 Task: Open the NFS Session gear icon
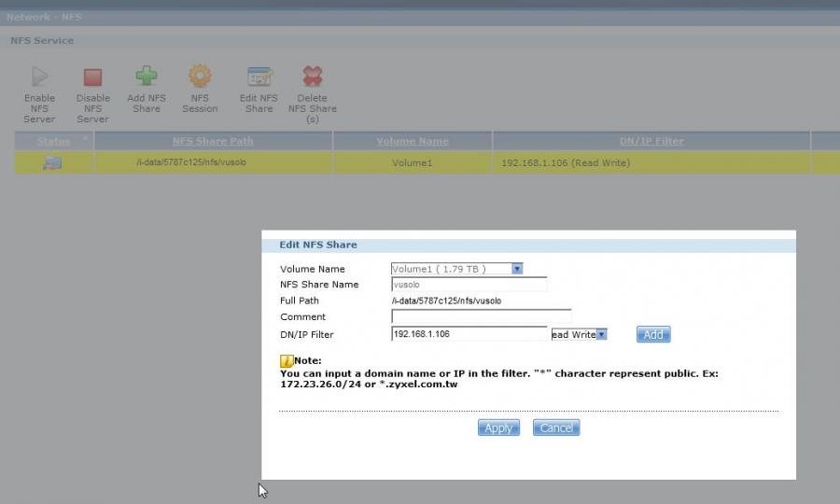click(200, 76)
